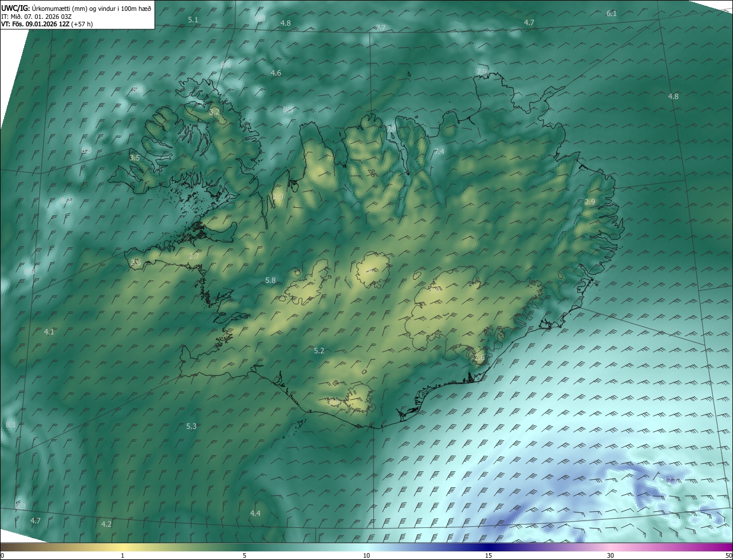
Task: Click the title 'Úrkomumætti (mm) og vindur í 100m hæð'
Action: (x=92, y=8)
